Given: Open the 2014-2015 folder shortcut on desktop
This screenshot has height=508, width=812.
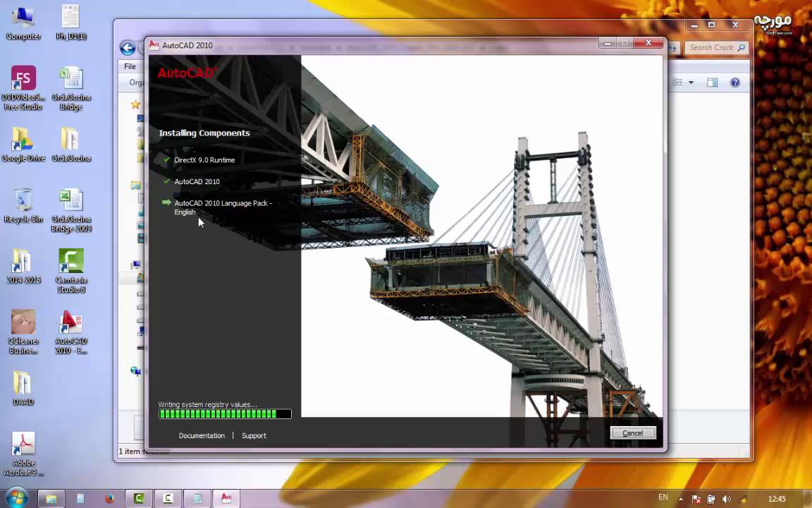Looking at the screenshot, I should 23,267.
